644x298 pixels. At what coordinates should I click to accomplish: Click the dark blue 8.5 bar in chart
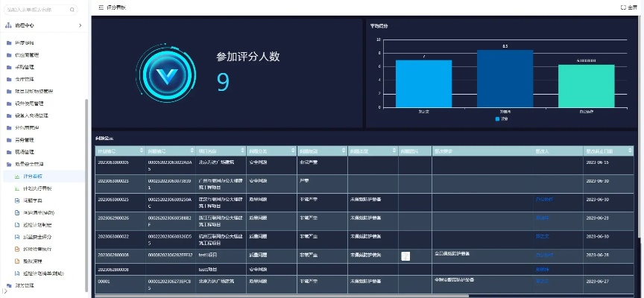pos(505,78)
